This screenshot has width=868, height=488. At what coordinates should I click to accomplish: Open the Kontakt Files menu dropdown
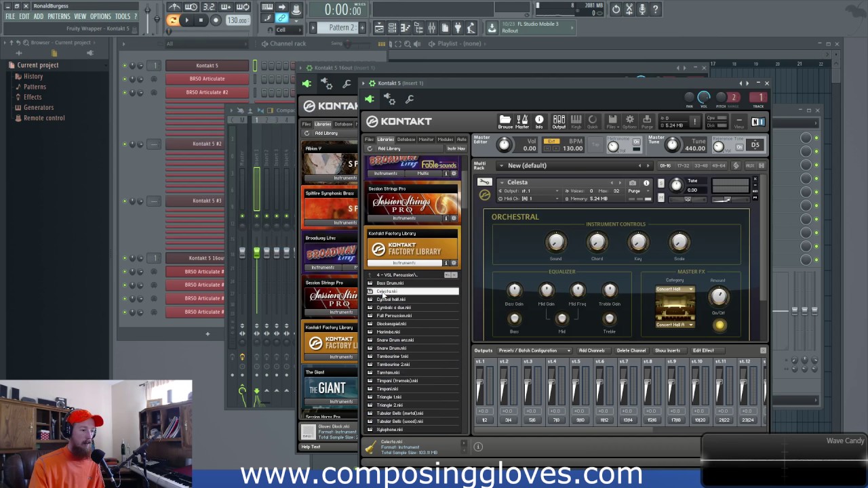[612, 121]
